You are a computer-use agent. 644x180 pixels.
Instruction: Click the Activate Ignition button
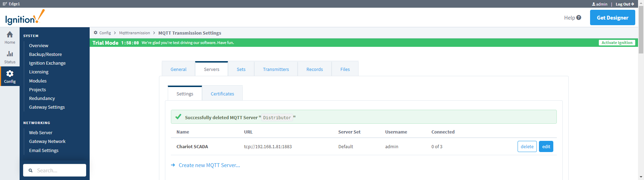[x=617, y=43]
